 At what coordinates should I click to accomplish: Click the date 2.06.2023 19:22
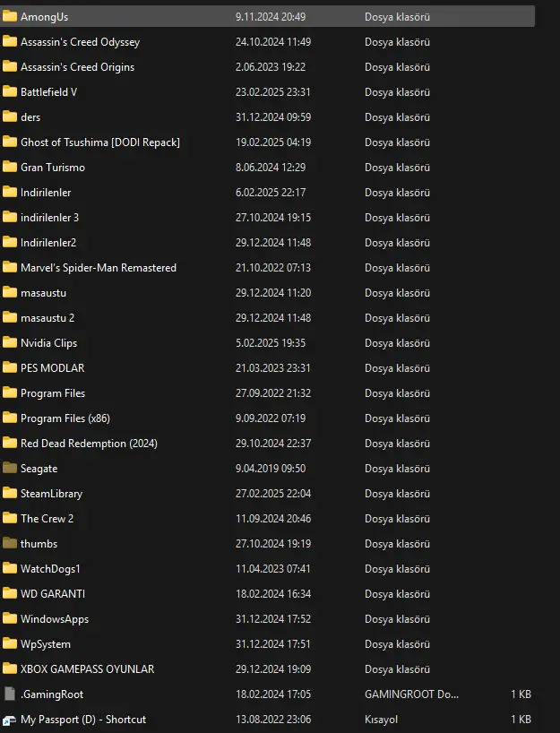click(x=271, y=67)
